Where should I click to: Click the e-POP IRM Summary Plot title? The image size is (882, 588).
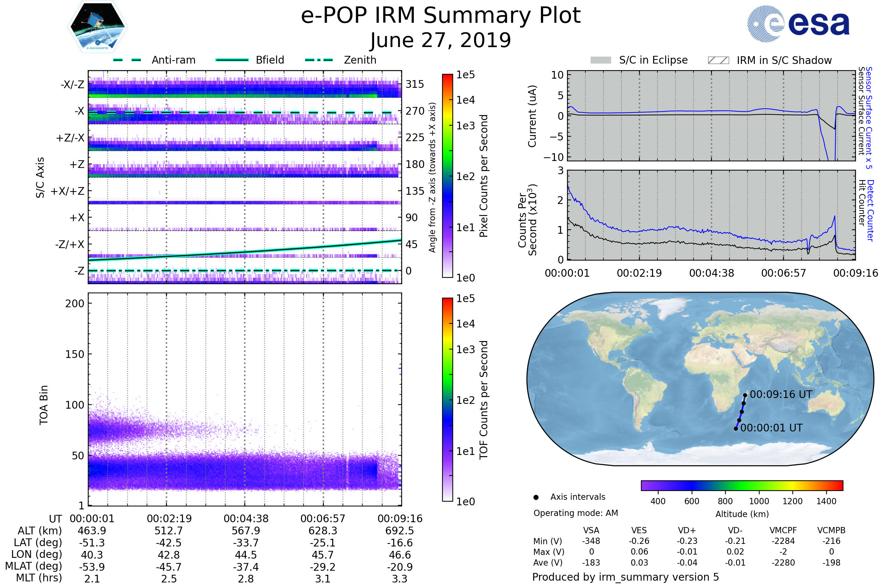441,16
